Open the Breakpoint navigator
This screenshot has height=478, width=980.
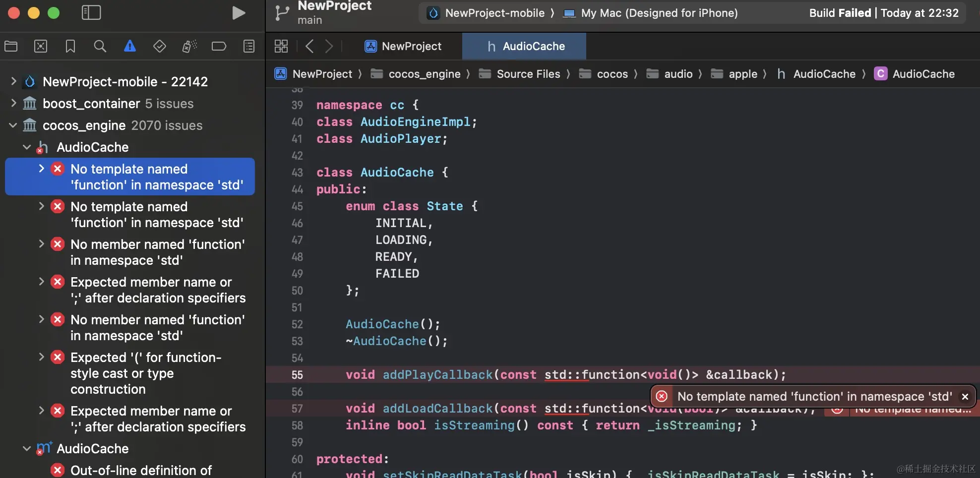219,46
